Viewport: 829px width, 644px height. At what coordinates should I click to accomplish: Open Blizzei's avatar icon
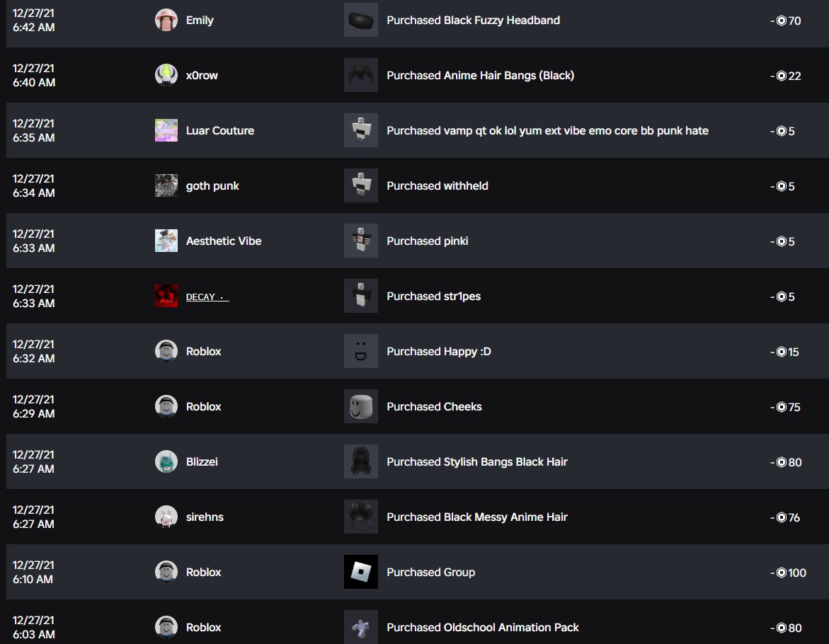point(166,461)
